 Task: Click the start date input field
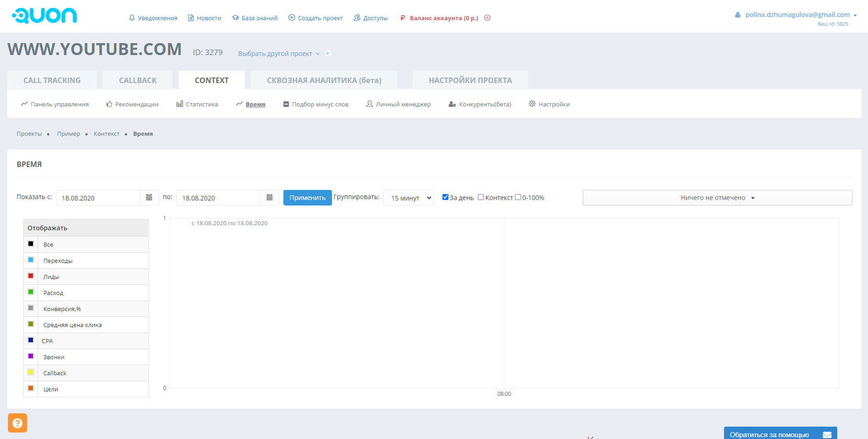pyautogui.click(x=98, y=198)
